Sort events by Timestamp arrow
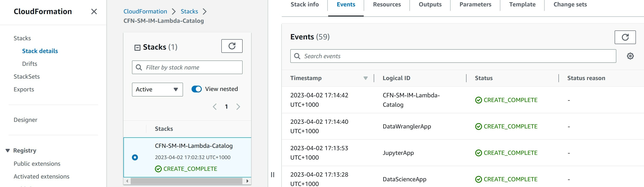 pos(365,78)
